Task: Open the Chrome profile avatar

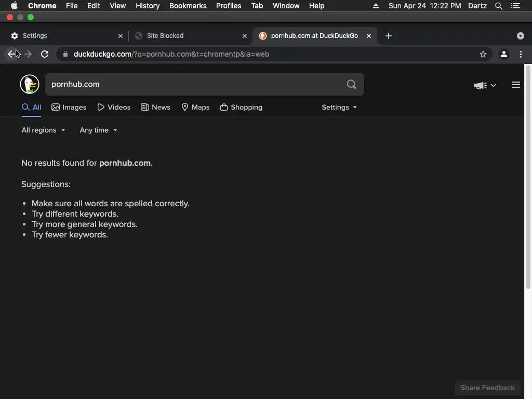Action: coord(504,54)
